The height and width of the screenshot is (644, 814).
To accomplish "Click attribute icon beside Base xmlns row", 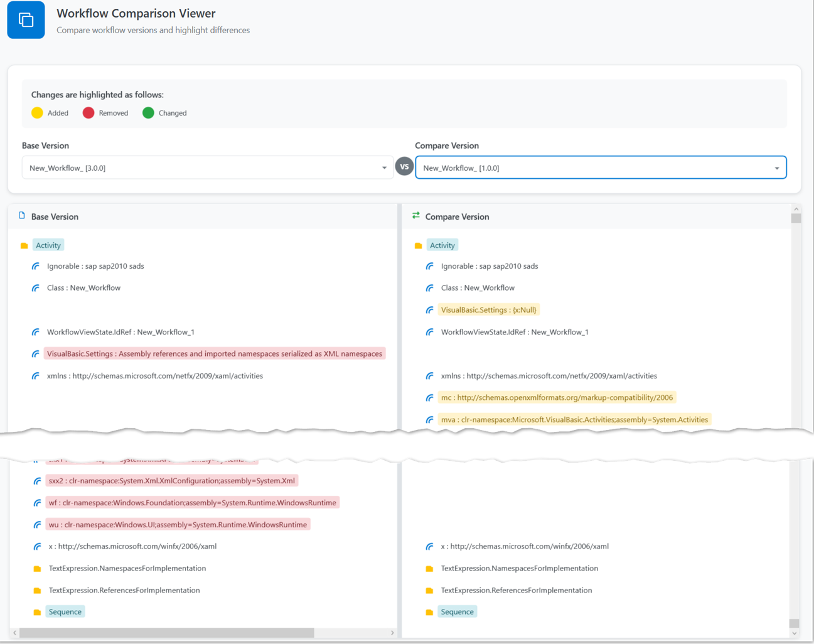I will click(x=36, y=376).
